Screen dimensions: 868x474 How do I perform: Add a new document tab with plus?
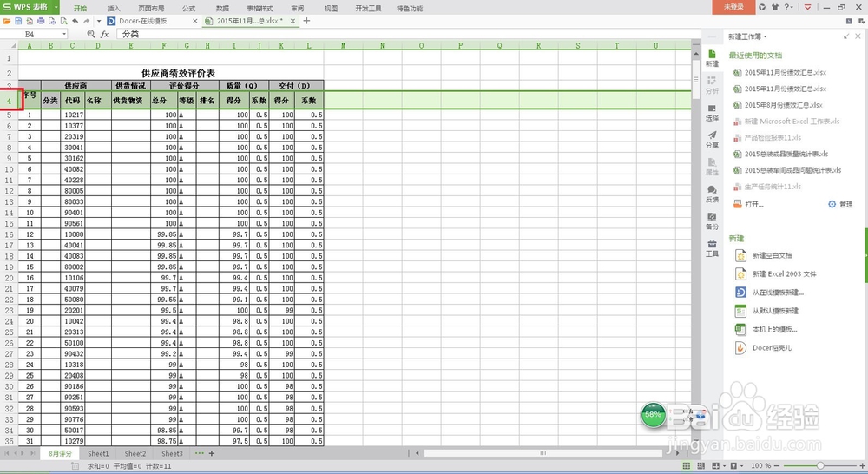tap(306, 21)
